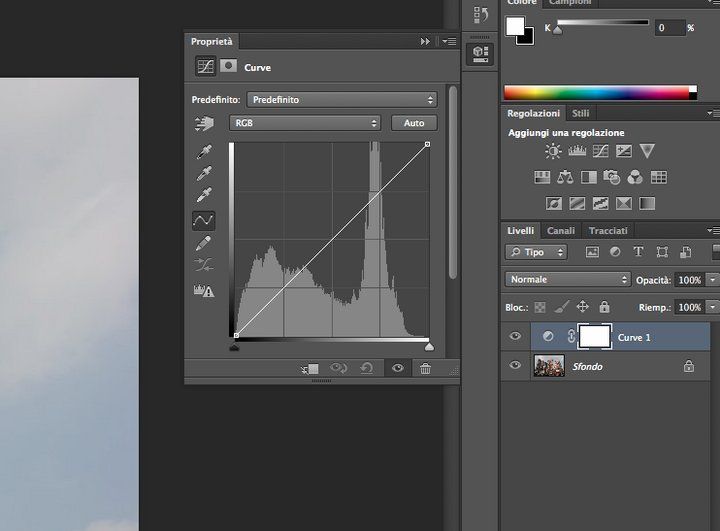Screen dimensions: 720x531
Task: Add a Vibrance adjustment
Action: coord(647,151)
